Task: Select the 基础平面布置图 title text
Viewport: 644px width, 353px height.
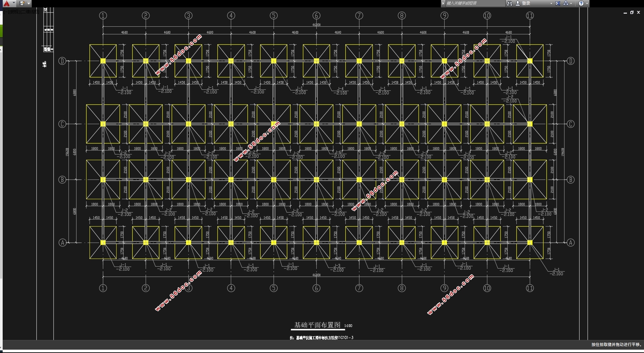Action: (x=317, y=325)
